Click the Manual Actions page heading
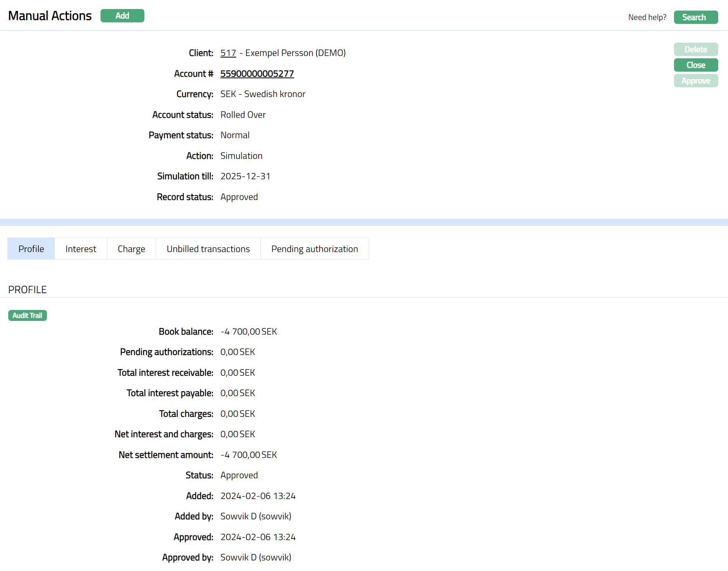The height and width of the screenshot is (571, 728). tap(50, 16)
